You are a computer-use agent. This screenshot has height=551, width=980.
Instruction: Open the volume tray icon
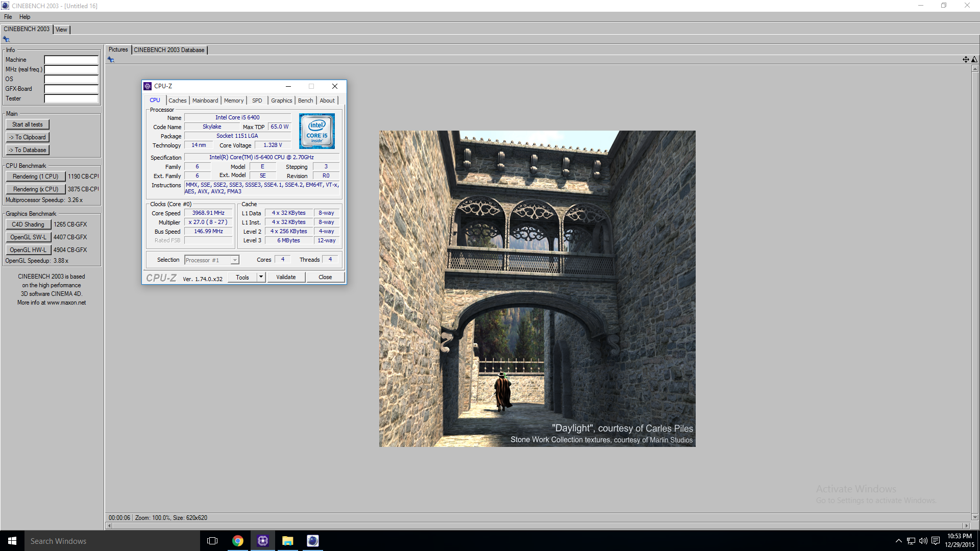(x=923, y=541)
